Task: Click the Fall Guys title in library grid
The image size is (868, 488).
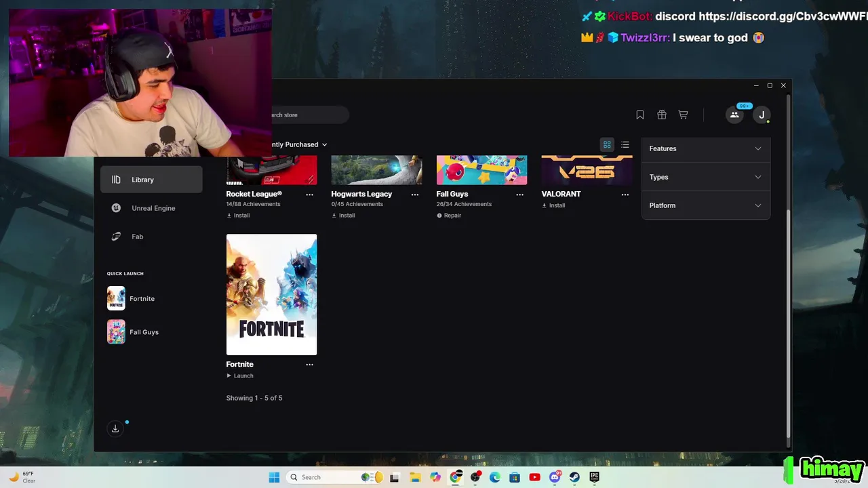Action: point(452,194)
